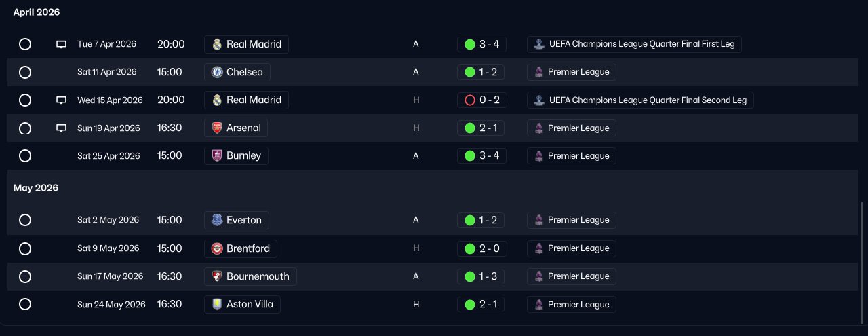Select the radio circle for Chelsea fixture
Image resolution: width=868 pixels, height=336 pixels.
point(25,72)
